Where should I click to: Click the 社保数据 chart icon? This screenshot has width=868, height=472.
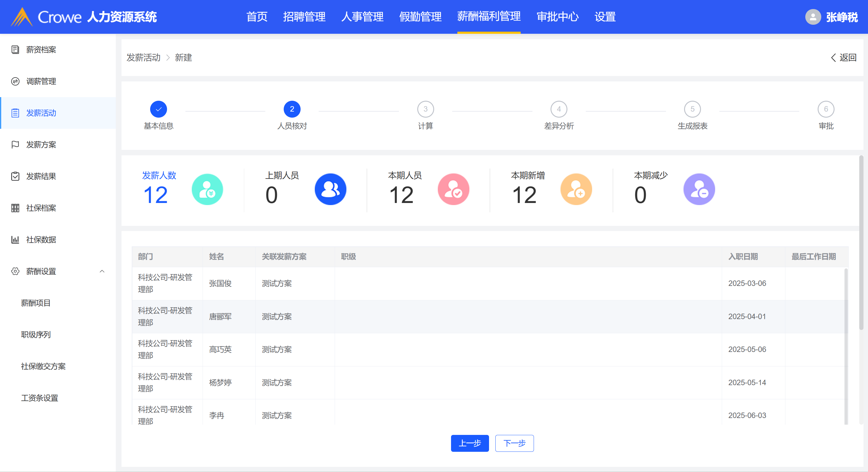click(15, 240)
